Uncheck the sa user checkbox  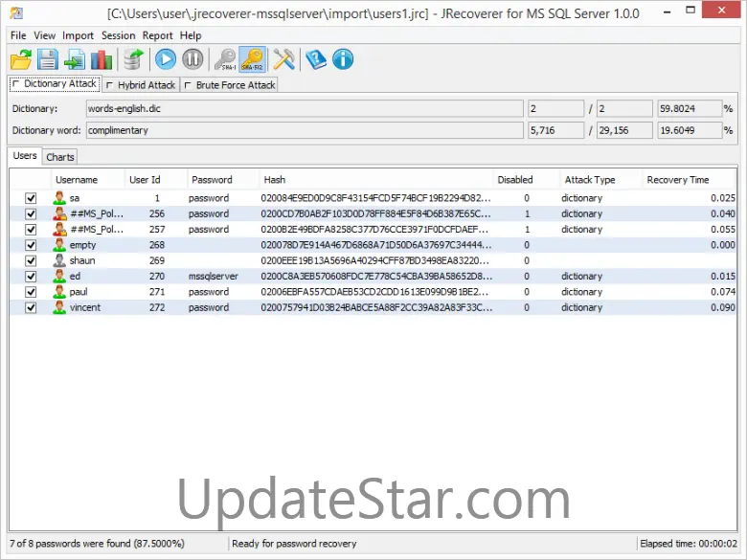(31, 198)
